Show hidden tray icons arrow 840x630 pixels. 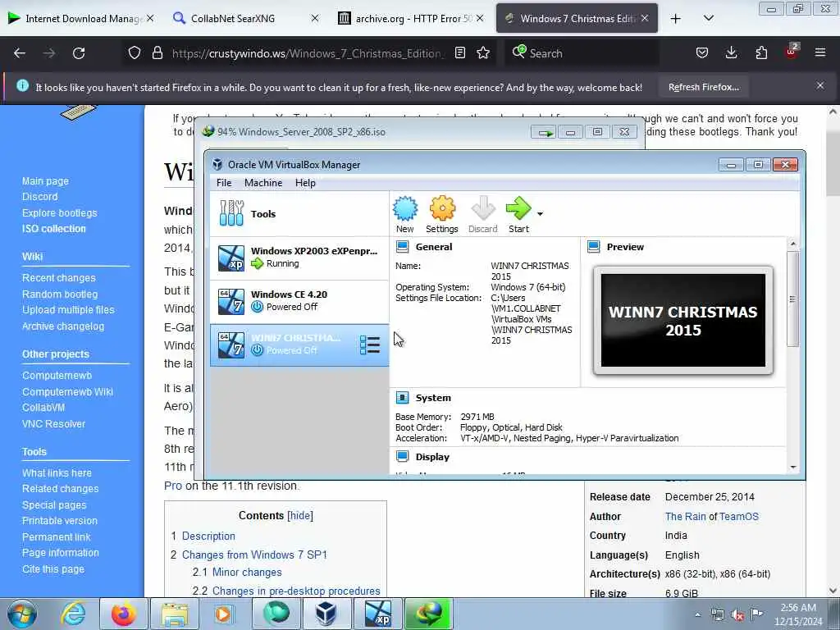click(x=697, y=614)
